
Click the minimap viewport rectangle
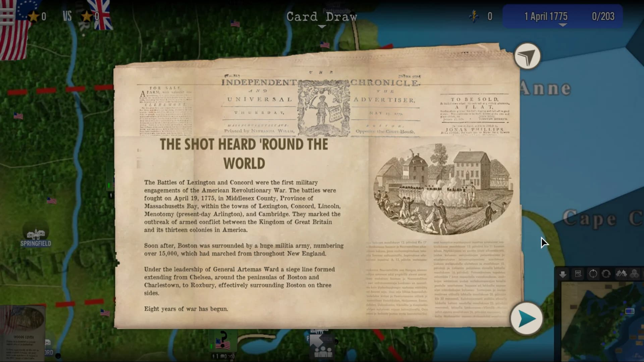630,311
